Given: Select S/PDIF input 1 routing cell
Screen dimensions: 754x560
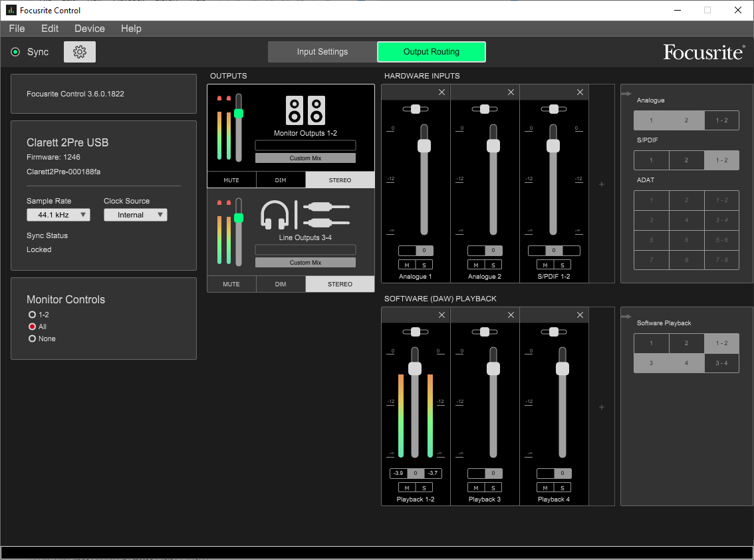Looking at the screenshot, I should click(x=651, y=160).
